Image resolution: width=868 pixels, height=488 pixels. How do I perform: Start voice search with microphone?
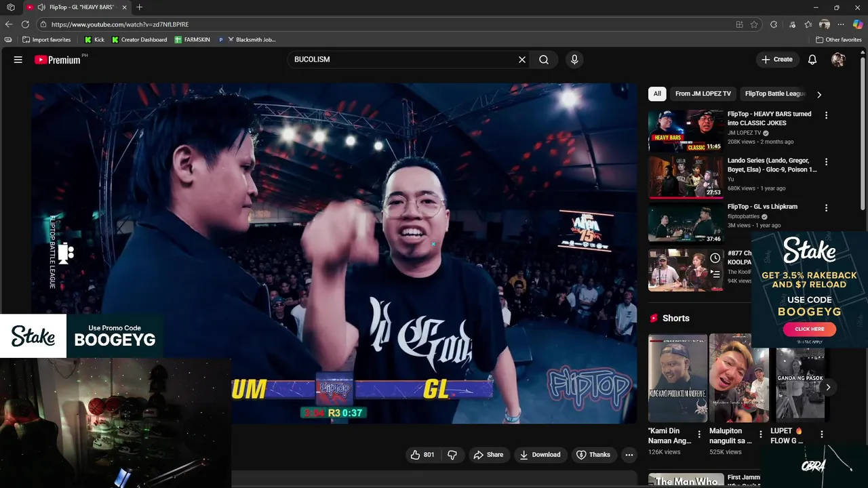tap(574, 60)
